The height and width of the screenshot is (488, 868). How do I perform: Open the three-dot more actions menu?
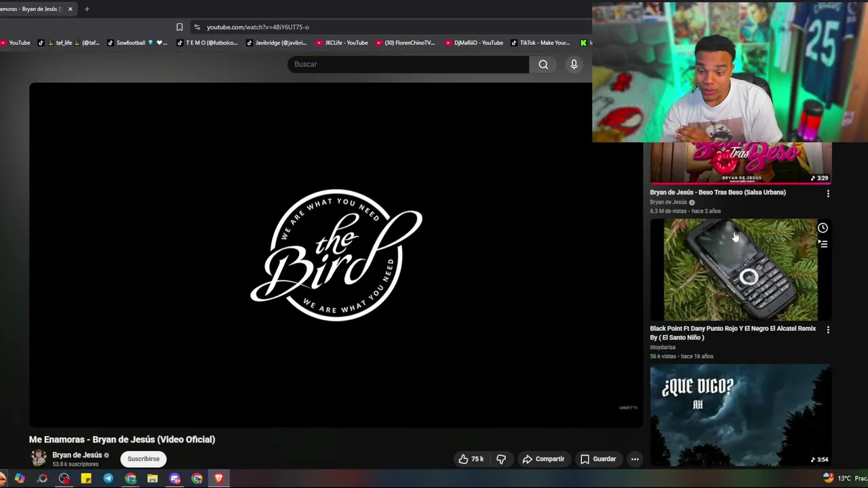(x=635, y=459)
